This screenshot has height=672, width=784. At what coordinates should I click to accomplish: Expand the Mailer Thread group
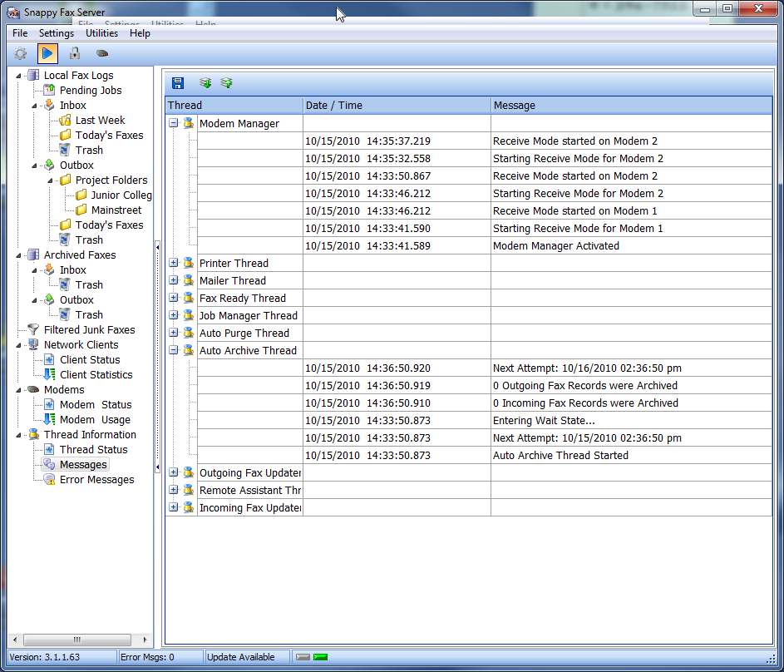pos(173,280)
